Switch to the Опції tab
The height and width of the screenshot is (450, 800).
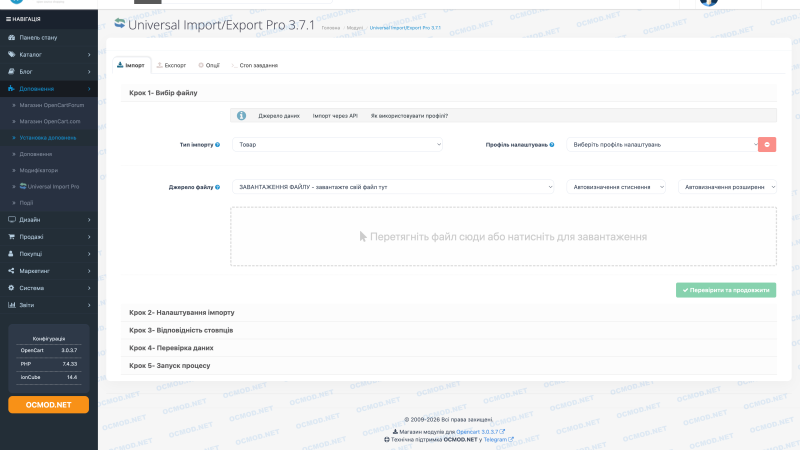[209, 65]
